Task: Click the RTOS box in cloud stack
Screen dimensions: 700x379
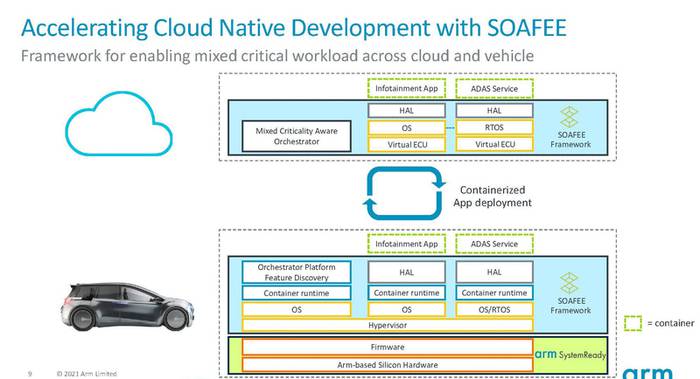Action: tap(494, 128)
